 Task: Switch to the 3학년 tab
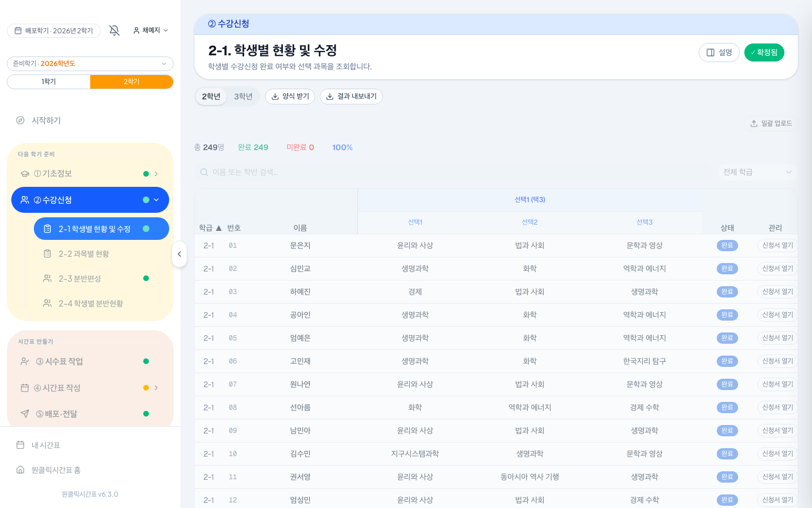pos(244,97)
